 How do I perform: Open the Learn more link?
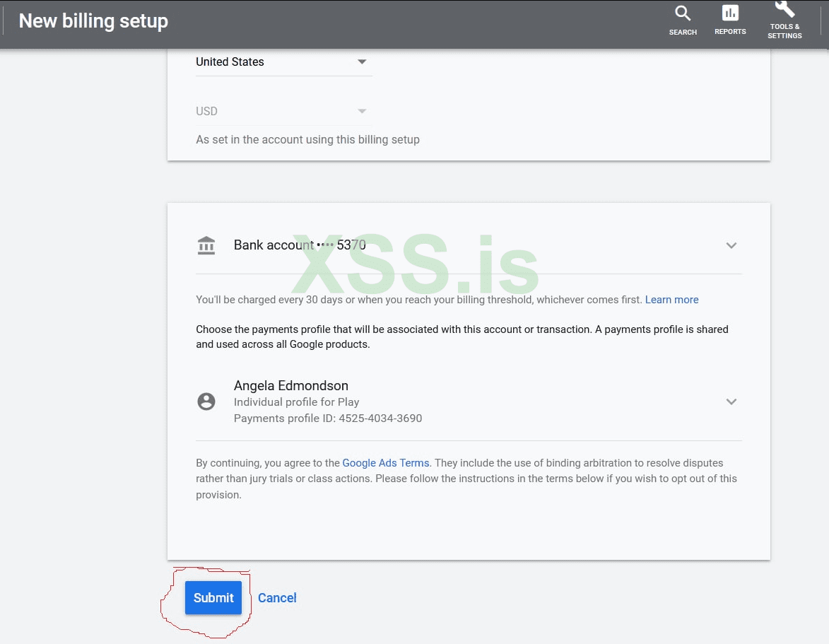tap(671, 300)
